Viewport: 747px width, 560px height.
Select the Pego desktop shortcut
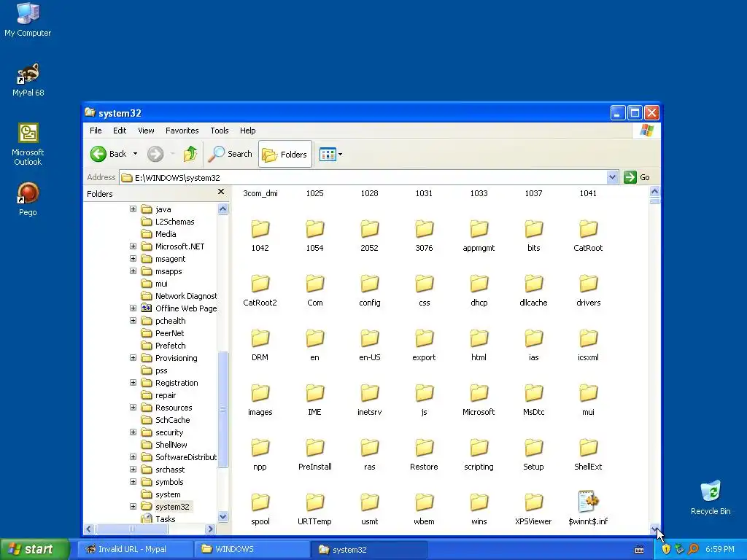pyautogui.click(x=28, y=198)
